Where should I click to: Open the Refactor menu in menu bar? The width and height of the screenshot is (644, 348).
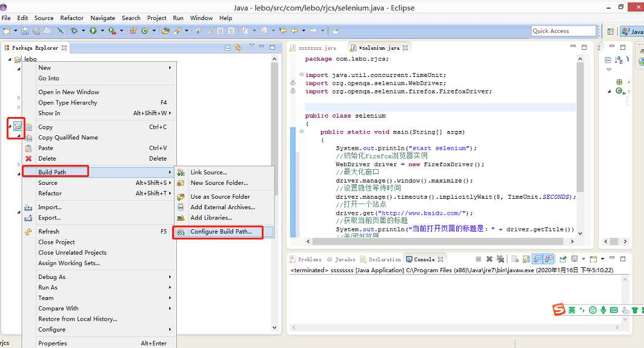click(x=71, y=18)
